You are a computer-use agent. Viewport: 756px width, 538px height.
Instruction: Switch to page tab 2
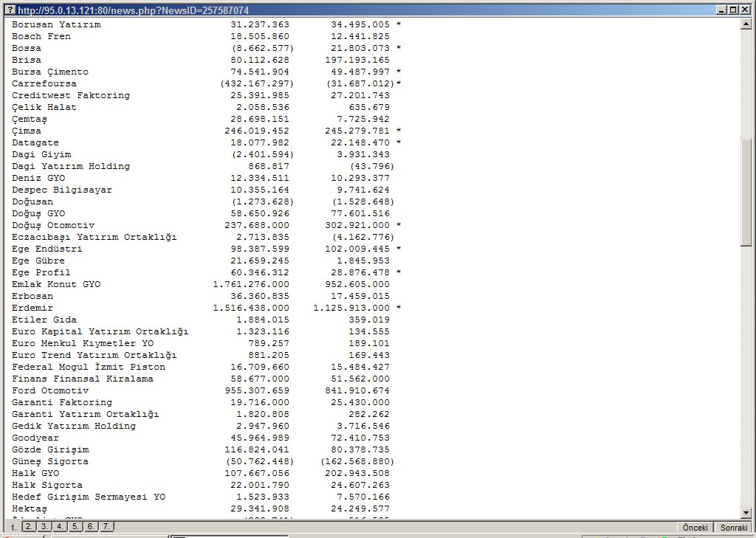(29, 526)
